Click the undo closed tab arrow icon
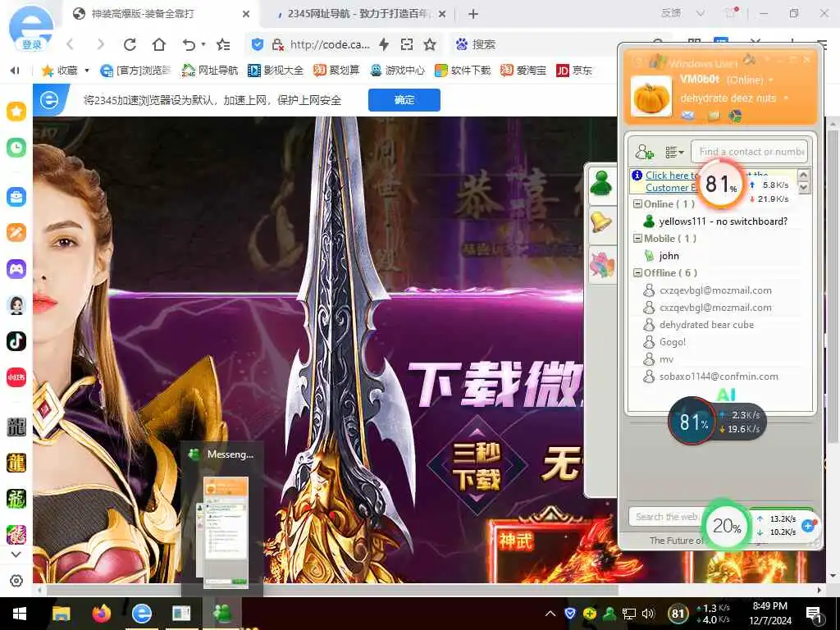Screen dimensions: 840x630 point(189,44)
